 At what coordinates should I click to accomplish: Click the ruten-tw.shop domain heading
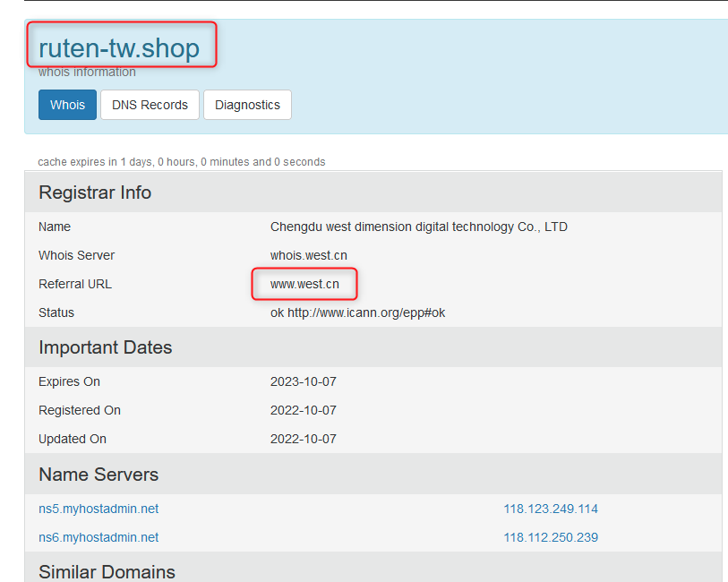point(119,48)
